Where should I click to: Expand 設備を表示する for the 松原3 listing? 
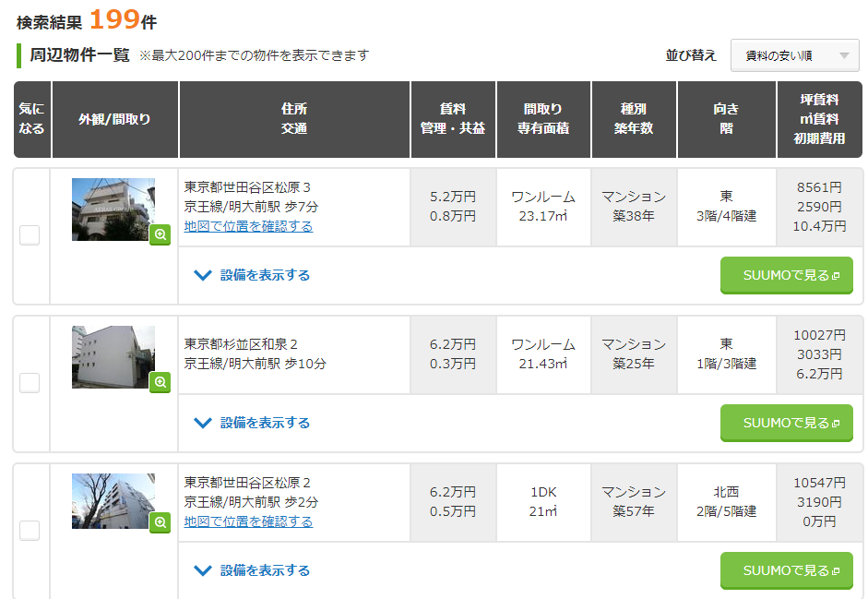[252, 275]
